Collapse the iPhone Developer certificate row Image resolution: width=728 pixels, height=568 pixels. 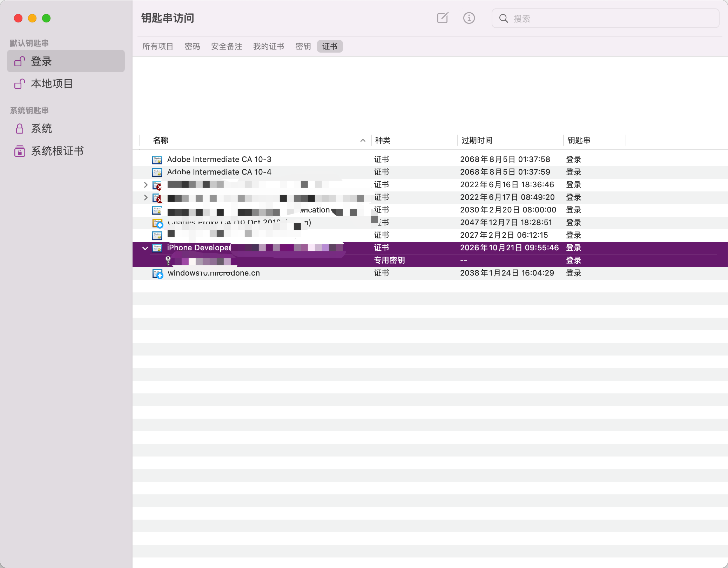pyautogui.click(x=145, y=248)
